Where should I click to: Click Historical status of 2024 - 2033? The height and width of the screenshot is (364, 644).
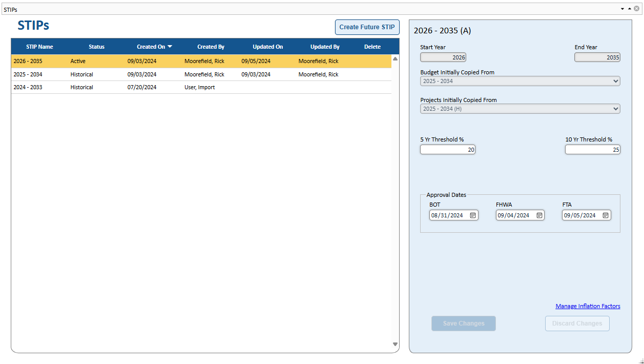click(x=82, y=87)
